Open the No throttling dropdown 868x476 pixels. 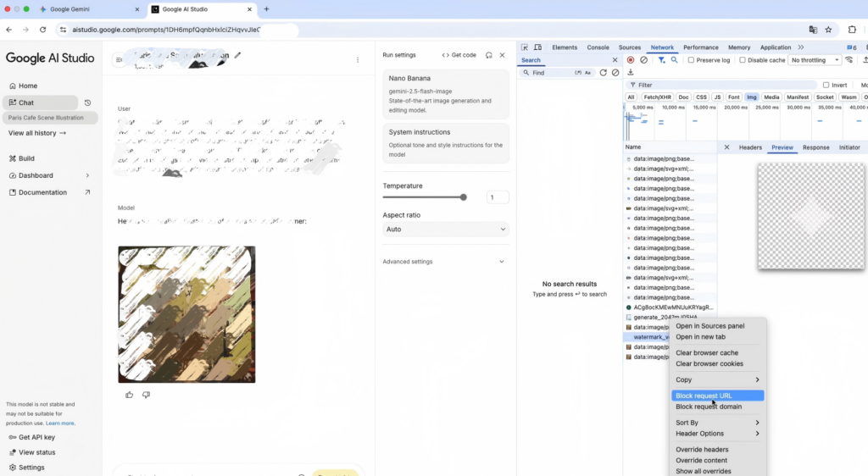(x=814, y=60)
